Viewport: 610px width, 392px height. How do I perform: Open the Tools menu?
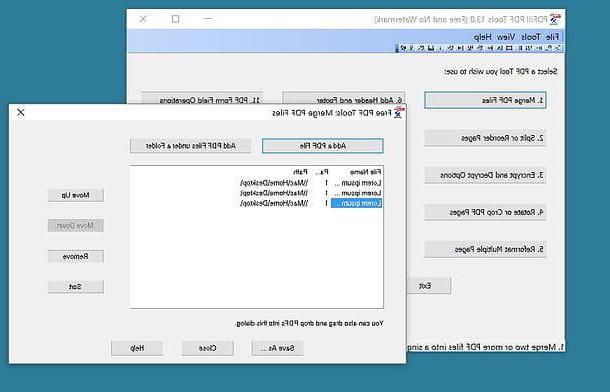pos(531,37)
